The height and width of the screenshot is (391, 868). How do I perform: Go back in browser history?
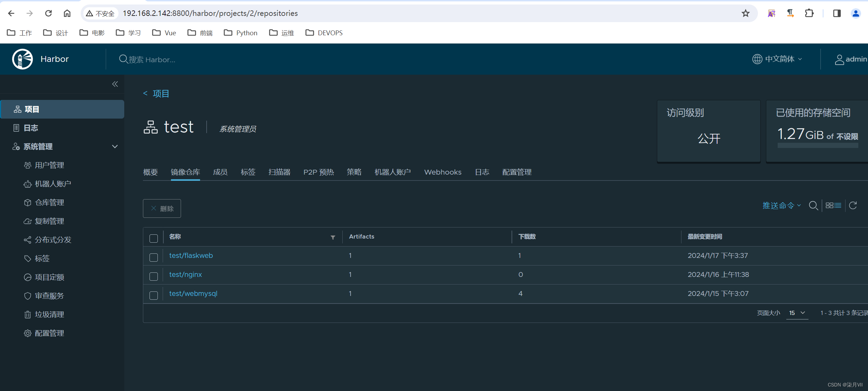pos(11,13)
